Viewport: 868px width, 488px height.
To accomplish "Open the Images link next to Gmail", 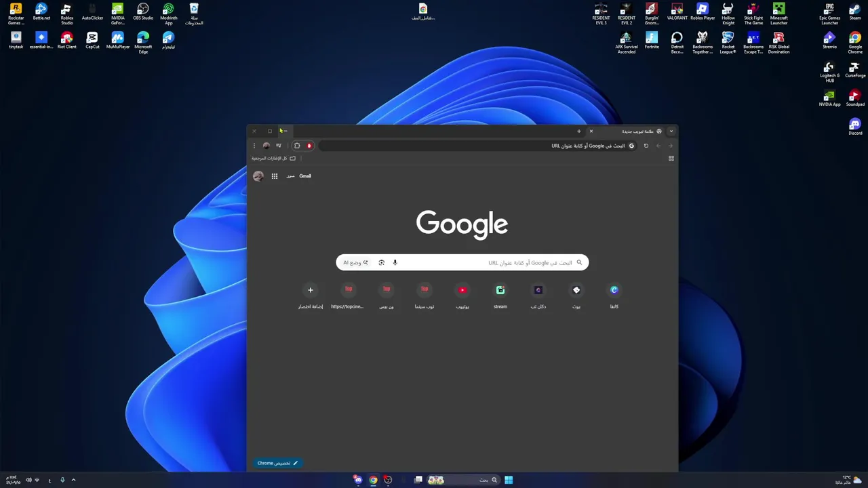I will click(290, 176).
